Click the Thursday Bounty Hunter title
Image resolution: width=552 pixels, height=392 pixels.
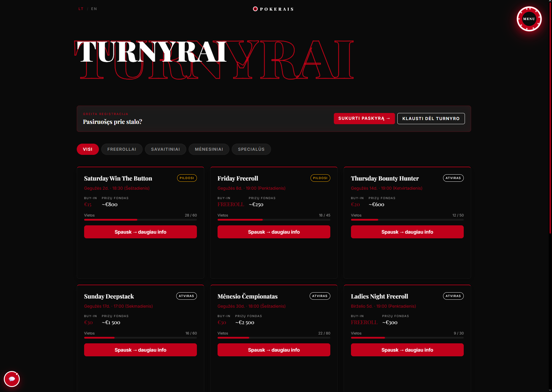tap(385, 178)
